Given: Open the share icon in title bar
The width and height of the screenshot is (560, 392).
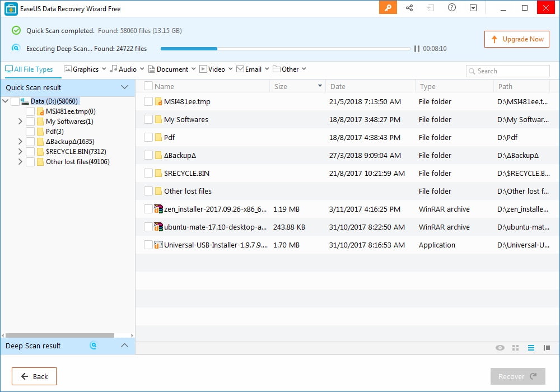Looking at the screenshot, I should (409, 8).
